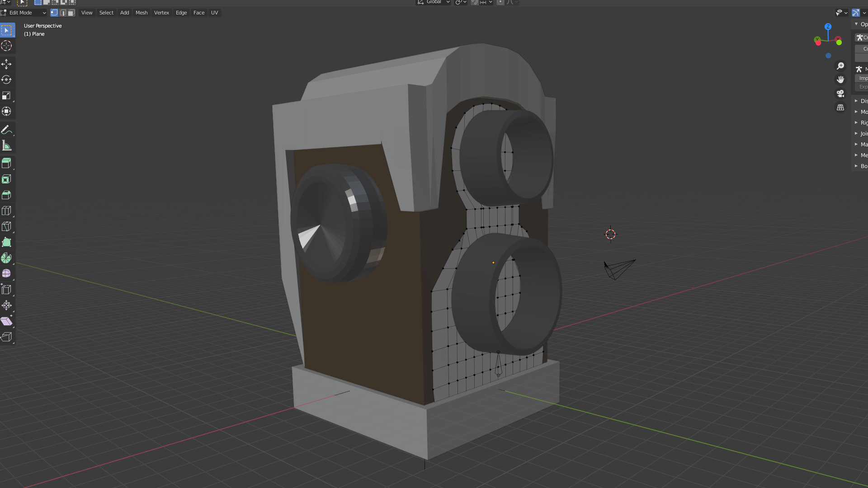Enable vertex select mode
This screenshot has height=488, width=868.
pos(54,13)
